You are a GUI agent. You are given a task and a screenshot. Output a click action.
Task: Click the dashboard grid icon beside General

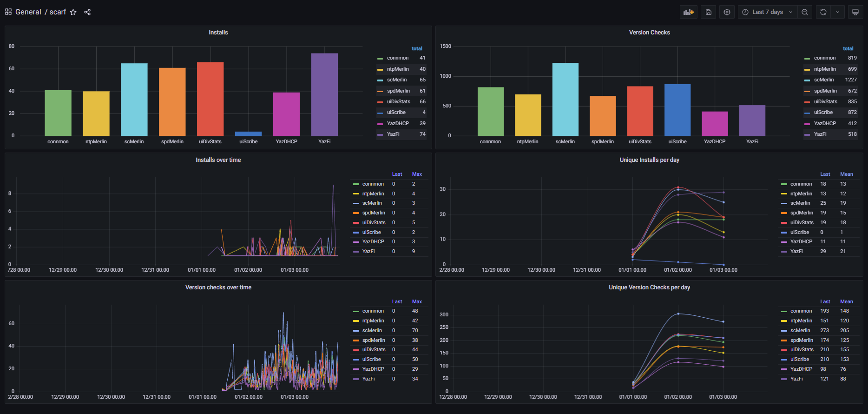pos(8,12)
